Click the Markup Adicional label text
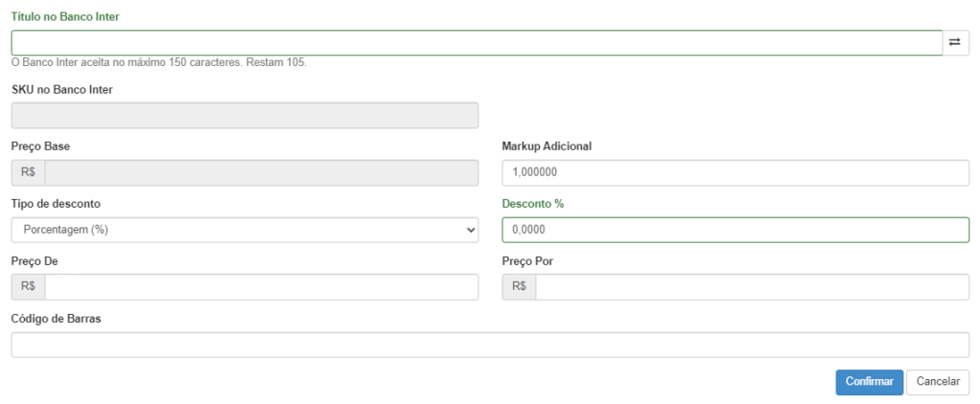The image size is (980, 404). tap(546, 146)
